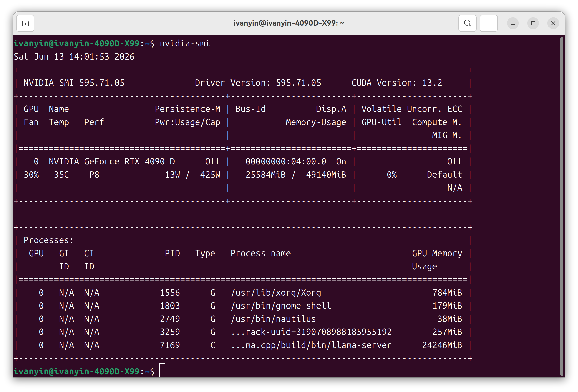Click the 179MiB memory value
Image resolution: width=578 pixels, height=392 pixels.
447,306
